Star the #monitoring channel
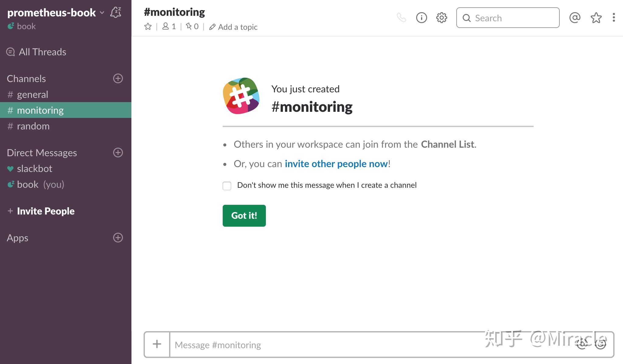 tap(148, 26)
